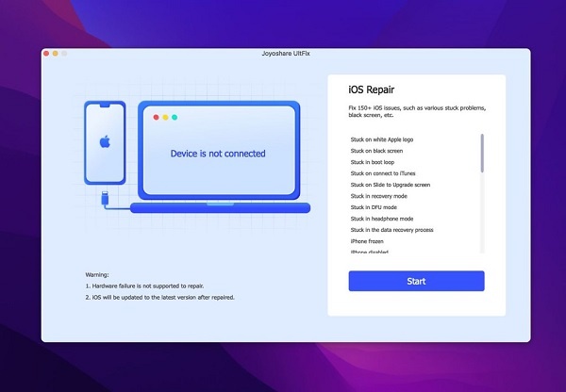
Task: Select "Stuck on connect to iTunes" entry
Action: (383, 173)
